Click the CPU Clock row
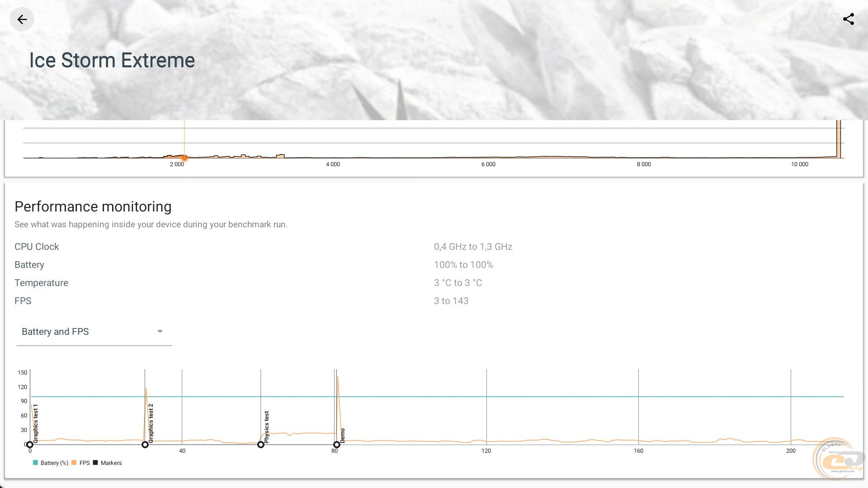Image resolution: width=868 pixels, height=488 pixels. click(37, 247)
